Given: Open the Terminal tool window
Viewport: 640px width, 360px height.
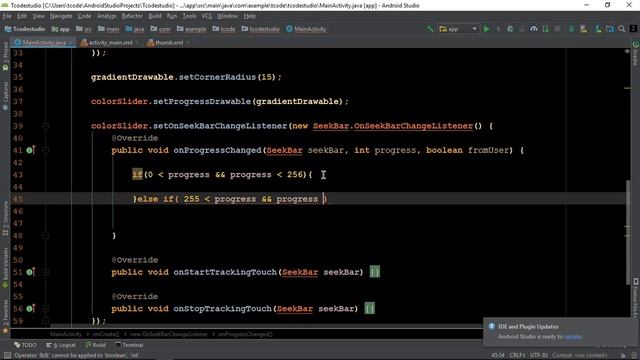Looking at the screenshot, I should [x=129, y=345].
